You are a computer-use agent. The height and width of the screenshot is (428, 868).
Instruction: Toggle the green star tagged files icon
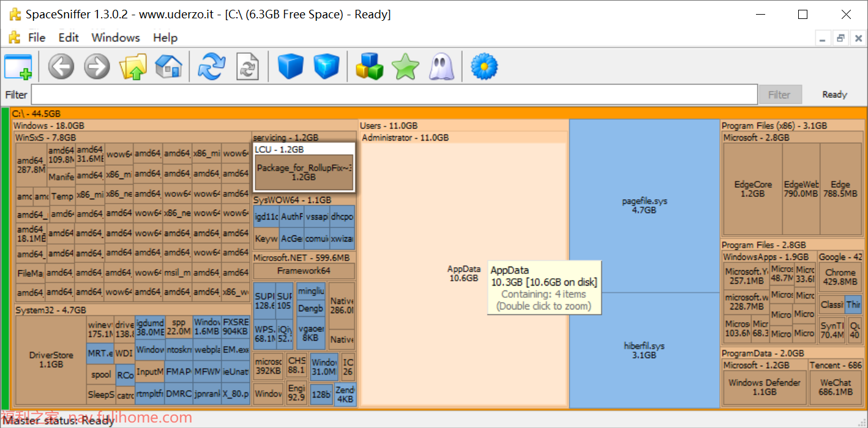click(x=405, y=66)
